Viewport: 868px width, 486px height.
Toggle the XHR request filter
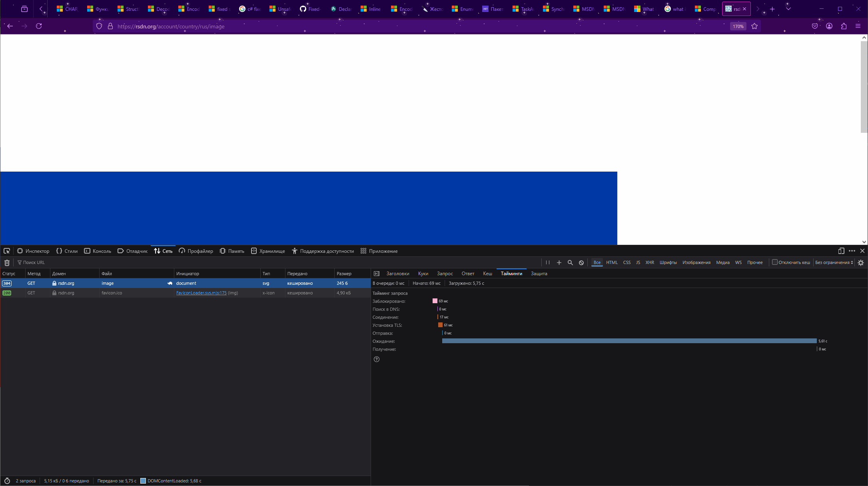tap(650, 263)
